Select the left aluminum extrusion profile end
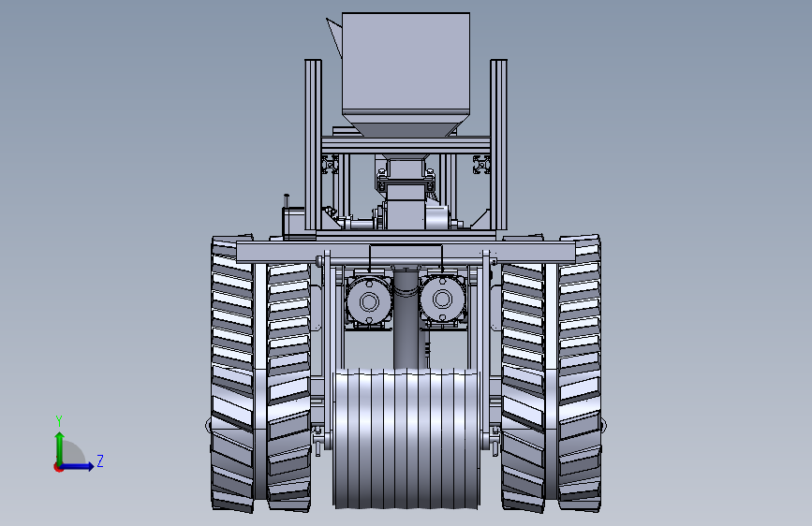Screen dimensions: 812x526 point(330,164)
